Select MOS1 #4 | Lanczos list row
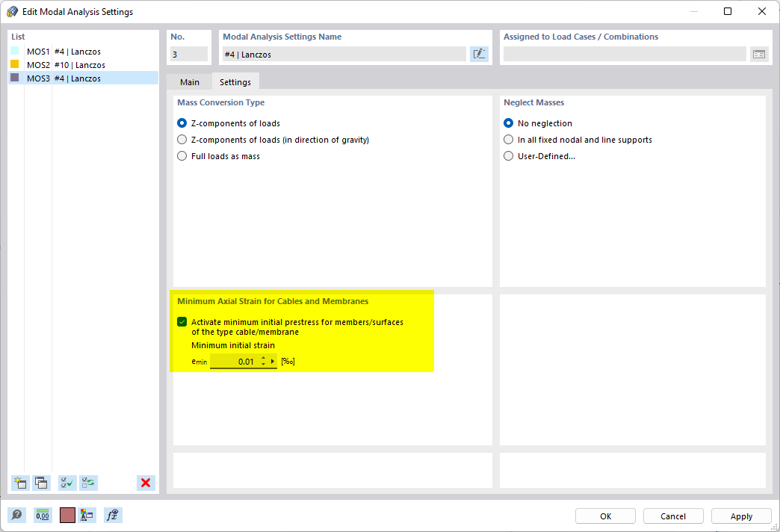Viewport: 780px width, 532px height. 83,52
